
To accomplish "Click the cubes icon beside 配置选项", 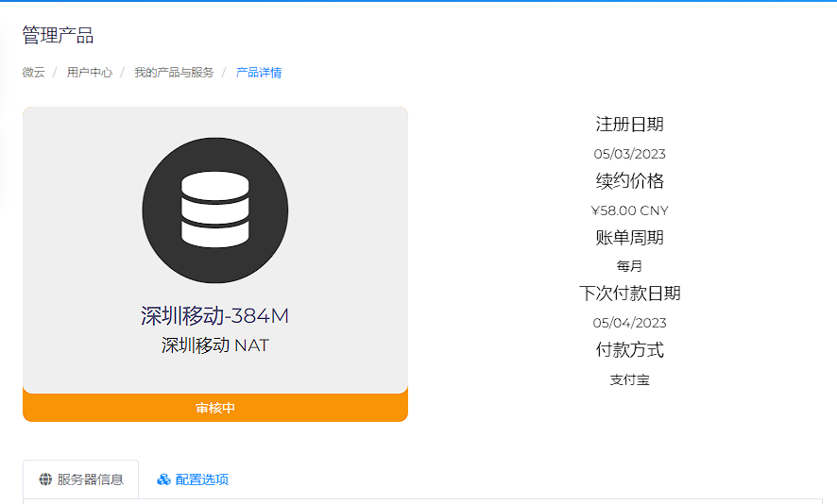I will pos(163,479).
